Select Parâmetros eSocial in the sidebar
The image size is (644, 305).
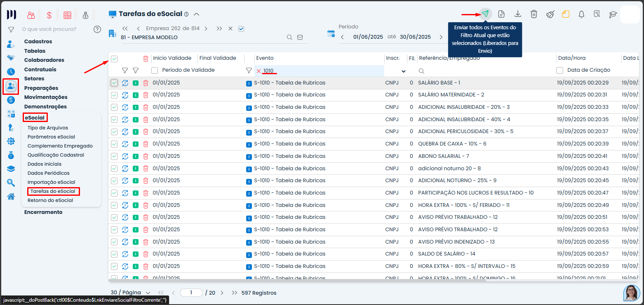pyautogui.click(x=51, y=137)
